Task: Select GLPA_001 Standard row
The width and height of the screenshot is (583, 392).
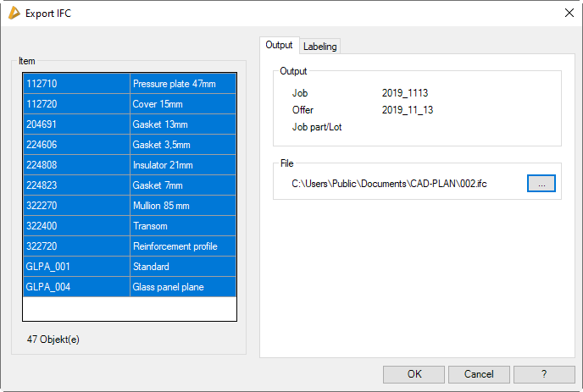Action: pyautogui.click(x=129, y=267)
